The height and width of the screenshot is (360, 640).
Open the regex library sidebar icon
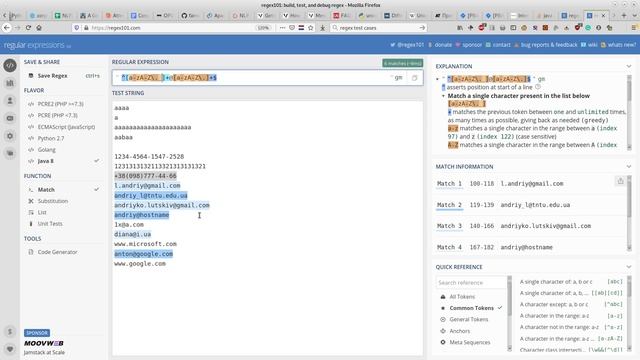[10, 83]
